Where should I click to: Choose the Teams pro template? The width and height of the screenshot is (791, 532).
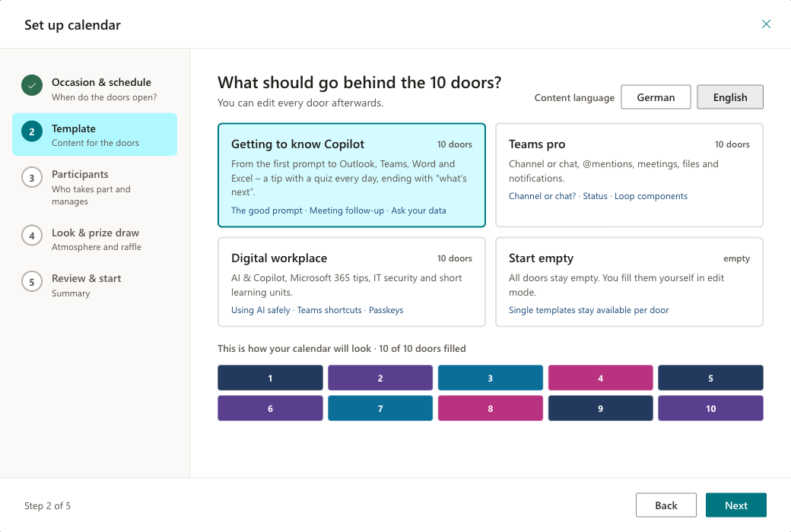click(x=629, y=175)
